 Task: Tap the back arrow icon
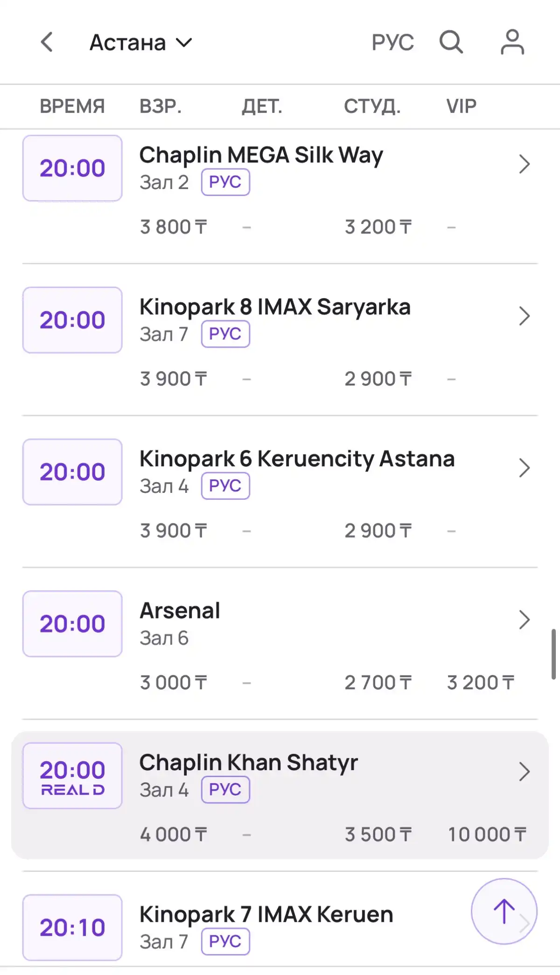tap(47, 42)
